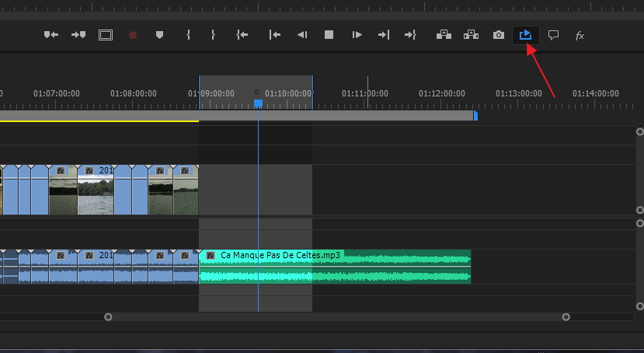Image resolution: width=644 pixels, height=353 pixels.
Task: Export a frame with the camera icon
Action: (499, 35)
